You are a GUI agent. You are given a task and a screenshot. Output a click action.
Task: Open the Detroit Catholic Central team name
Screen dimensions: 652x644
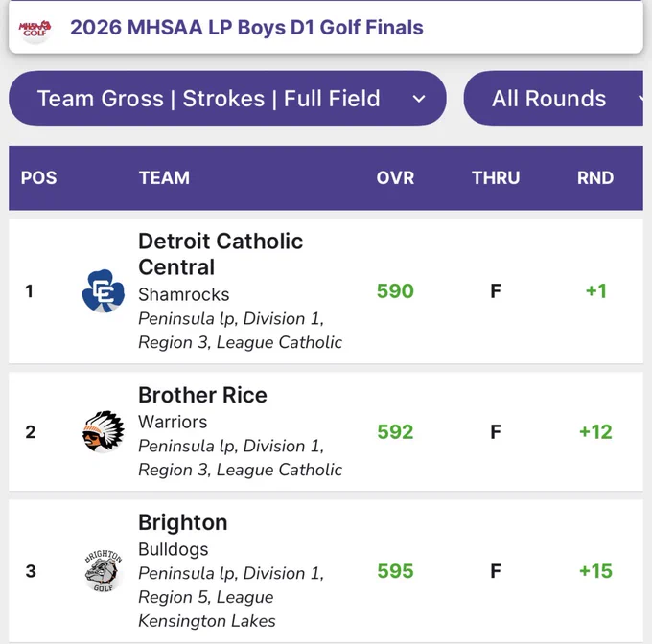tap(221, 254)
